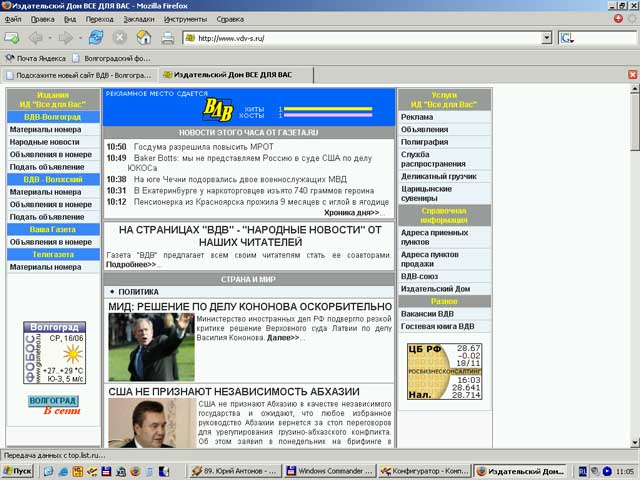Select the Издательский Дом ВСЕ ДЛЯ ВАС tab

[x=236, y=75]
